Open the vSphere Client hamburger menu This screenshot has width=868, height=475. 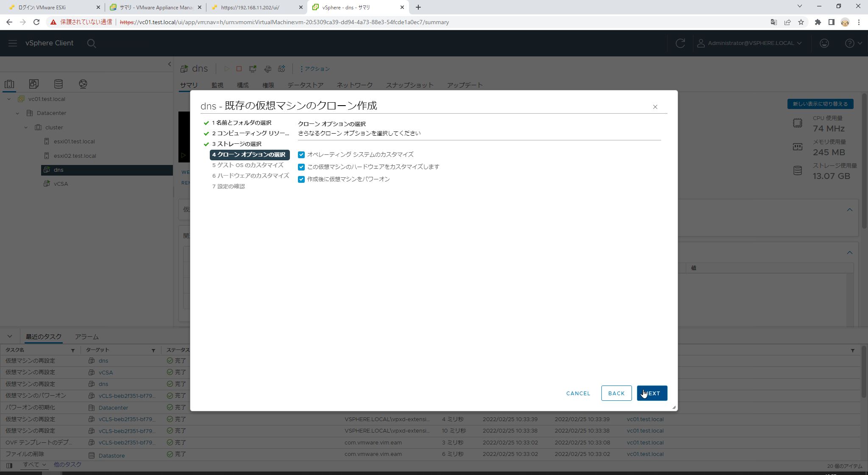point(12,43)
